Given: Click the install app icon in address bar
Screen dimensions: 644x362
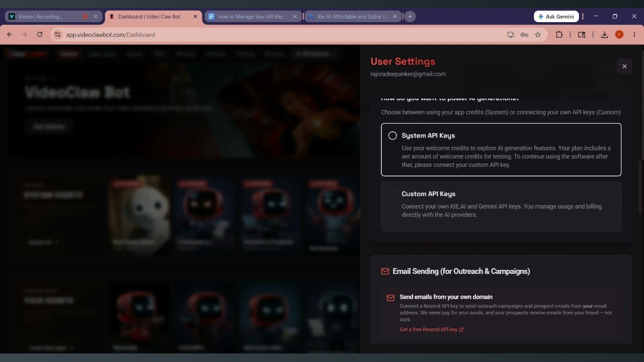Looking at the screenshot, I should [x=511, y=35].
